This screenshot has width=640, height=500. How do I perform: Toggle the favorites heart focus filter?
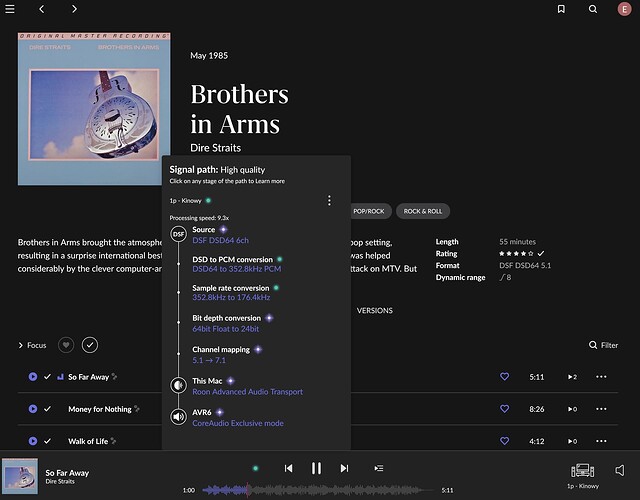tap(66, 345)
